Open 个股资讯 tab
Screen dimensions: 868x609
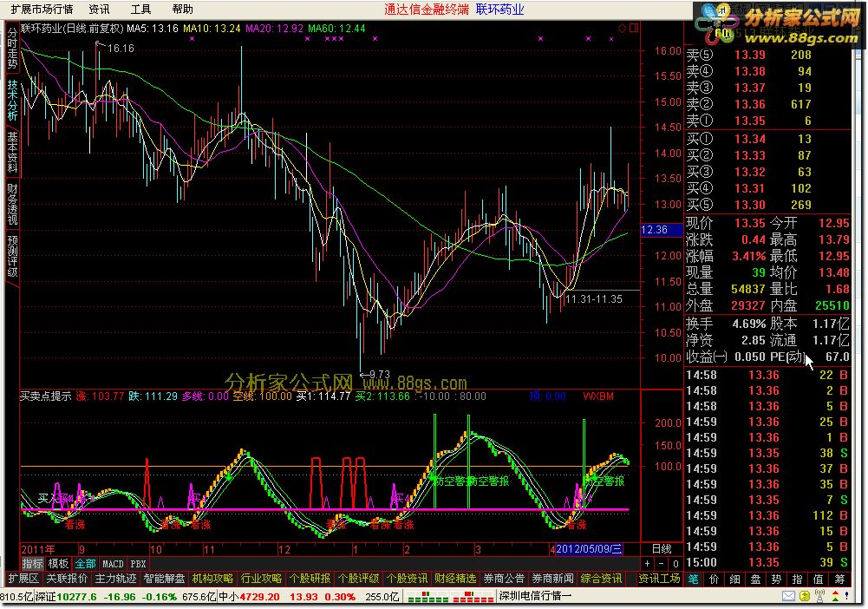pos(407,579)
